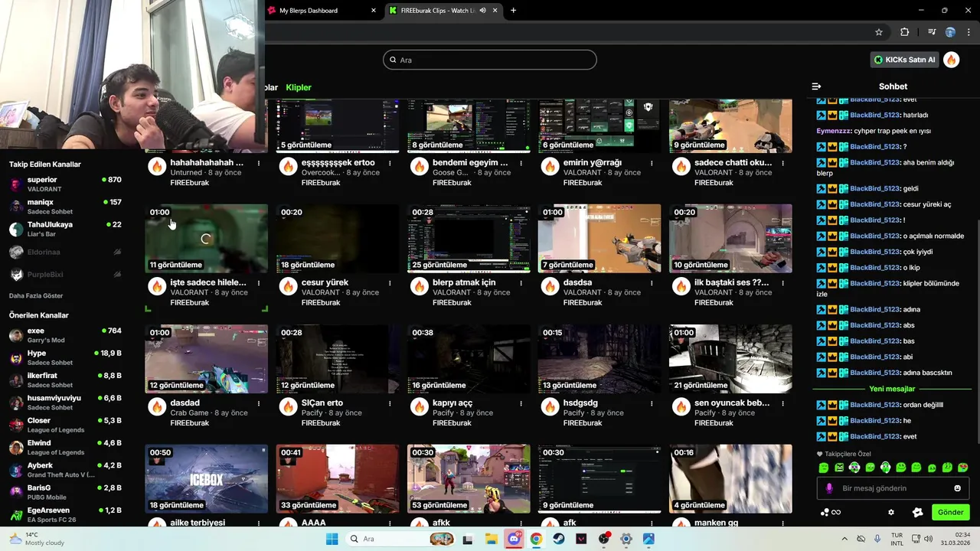Open options menu for 'eşşşşşşşşek ertoo' clip
Image resolution: width=980 pixels, height=551 pixels.
coord(390,163)
